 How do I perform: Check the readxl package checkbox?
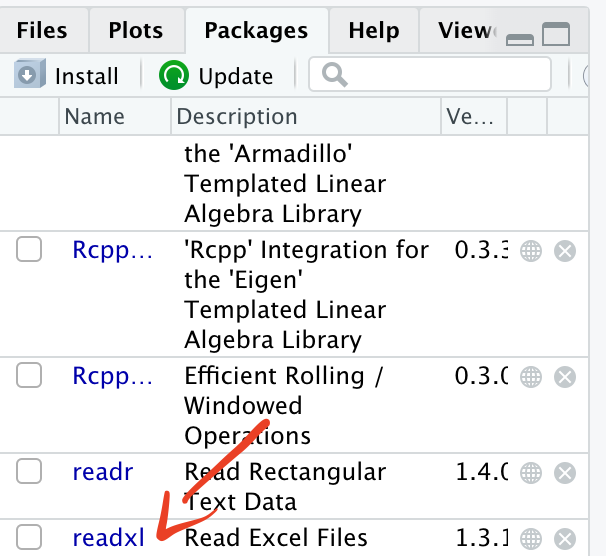click(x=29, y=536)
